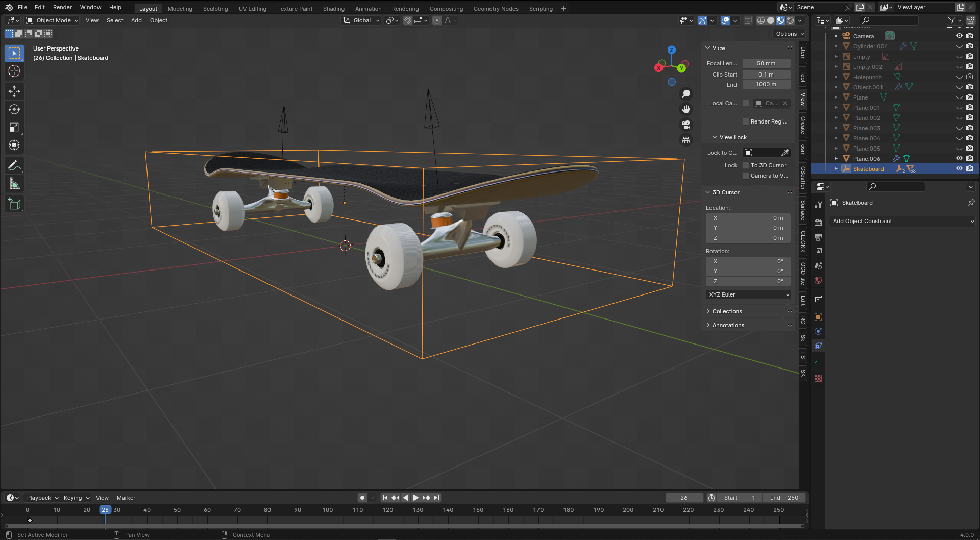Enable the Render Region checkbox
Viewport: 980px width, 540px height.
746,121
